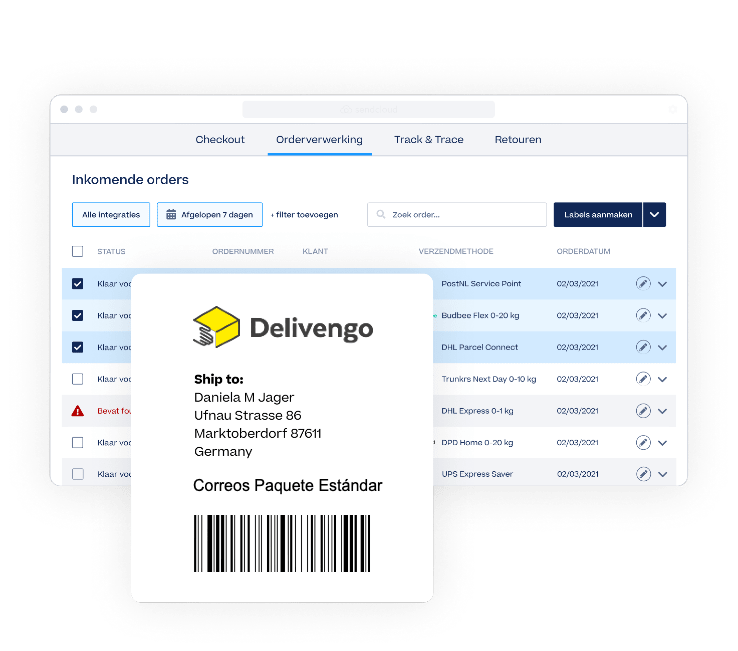
Task: Expand the Trunkrs Next Day row
Action: coord(662,379)
